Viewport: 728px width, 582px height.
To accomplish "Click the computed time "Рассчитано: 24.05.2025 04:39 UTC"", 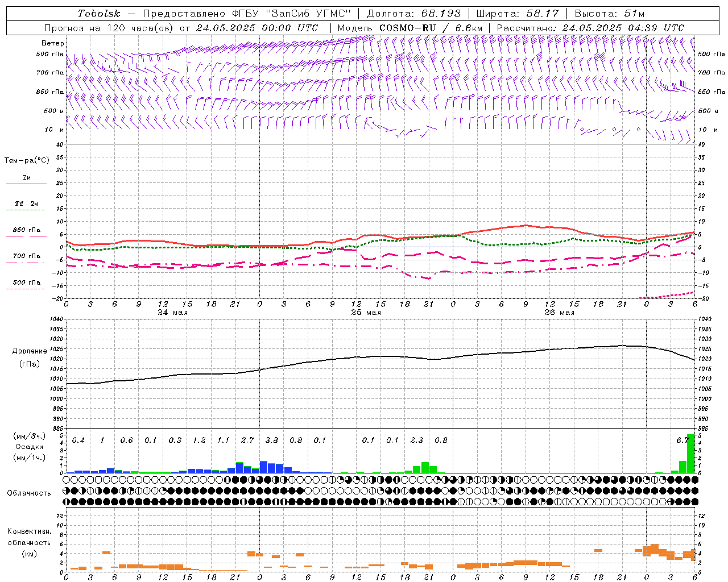I will (590, 28).
